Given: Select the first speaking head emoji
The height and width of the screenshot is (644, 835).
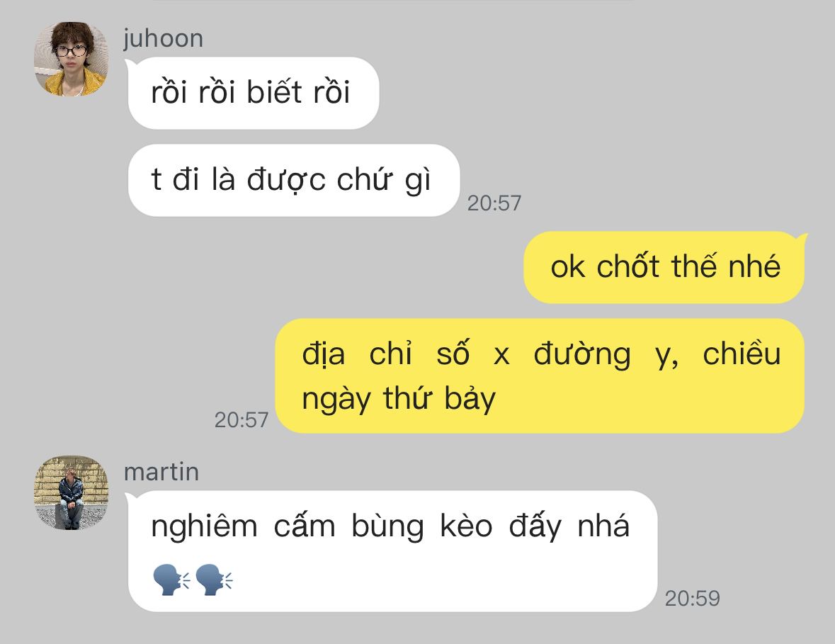Looking at the screenshot, I should [x=171, y=580].
